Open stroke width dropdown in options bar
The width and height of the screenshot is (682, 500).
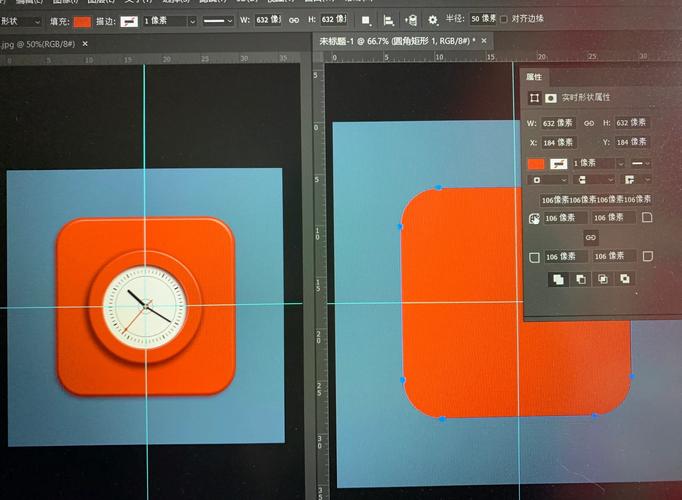(x=191, y=20)
